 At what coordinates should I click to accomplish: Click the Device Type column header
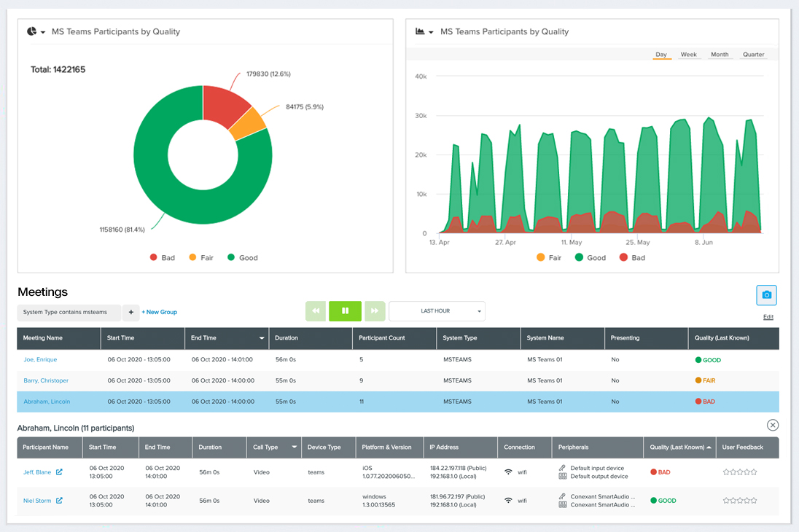tap(329, 447)
